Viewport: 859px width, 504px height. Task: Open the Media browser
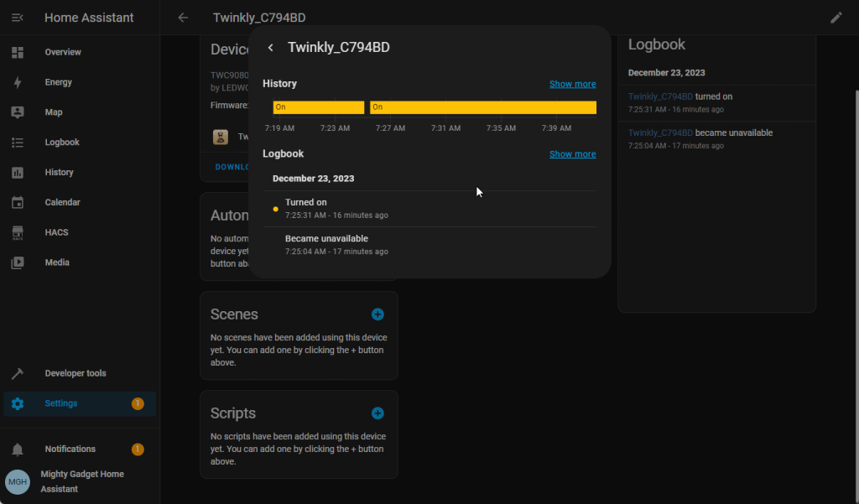click(x=57, y=262)
